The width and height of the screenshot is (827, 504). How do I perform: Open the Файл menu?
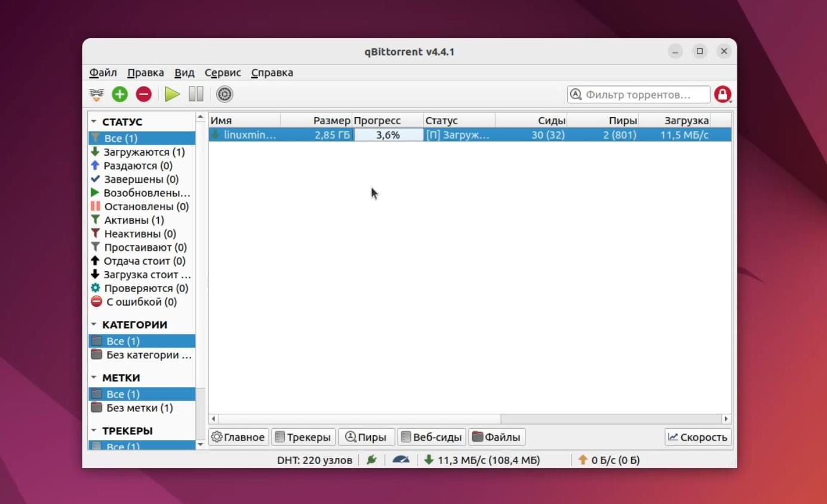(103, 73)
